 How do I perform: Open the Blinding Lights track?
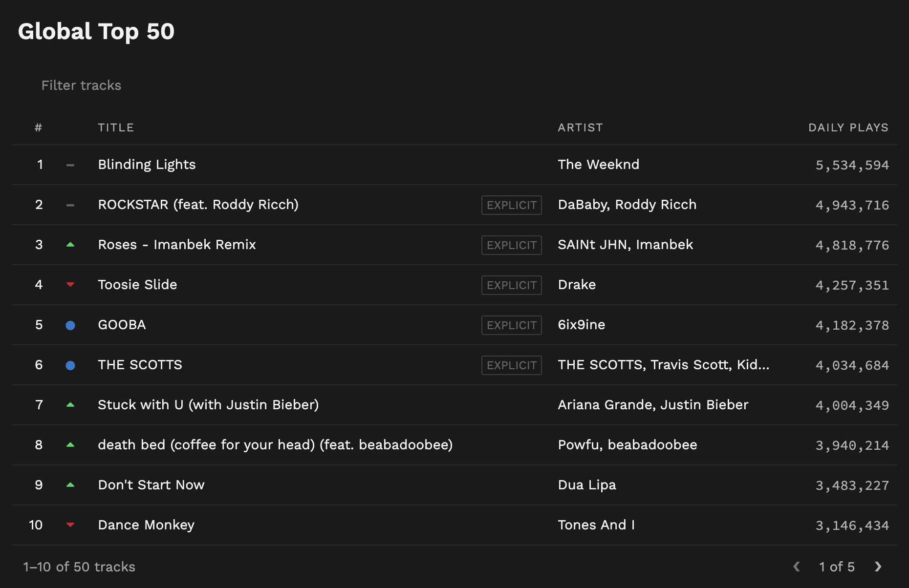click(147, 165)
